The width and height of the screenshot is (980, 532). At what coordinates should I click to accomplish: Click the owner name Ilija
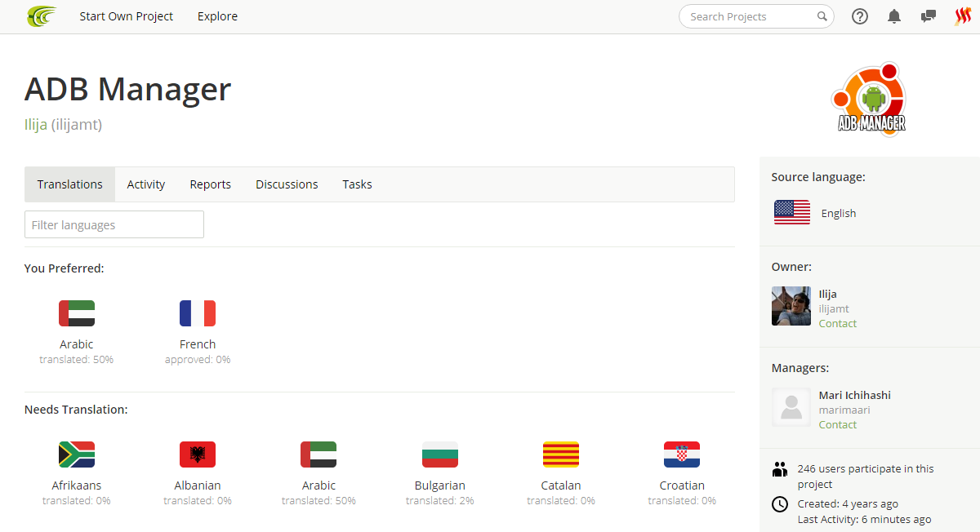pos(828,294)
